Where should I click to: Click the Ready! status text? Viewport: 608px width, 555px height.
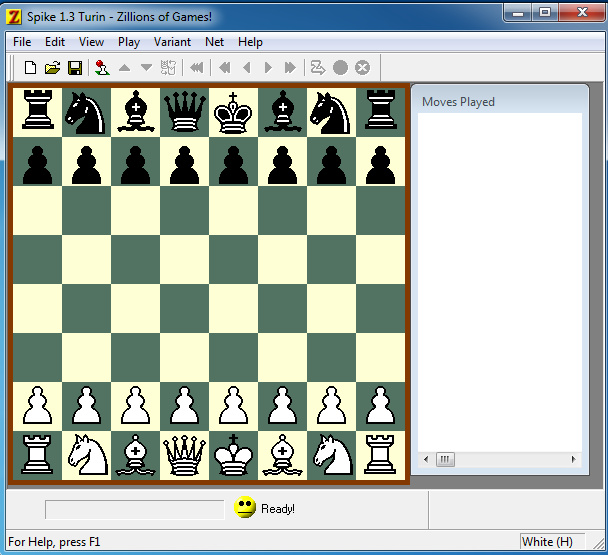click(278, 508)
